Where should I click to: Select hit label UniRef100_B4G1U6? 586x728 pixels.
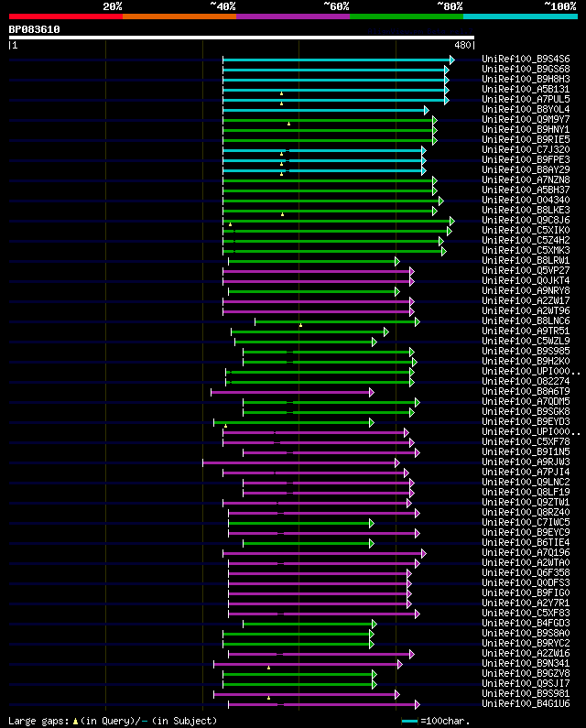(526, 703)
